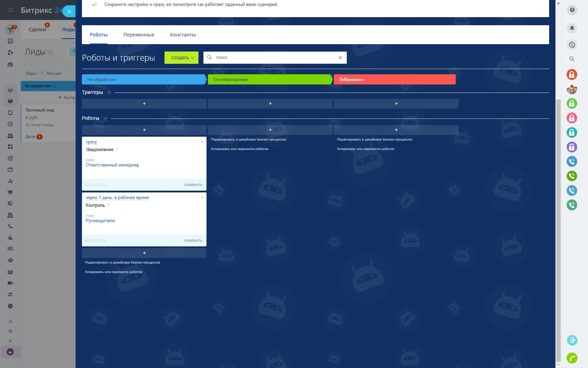
Task: Add a robot below the Контроль card
Action: (144, 253)
